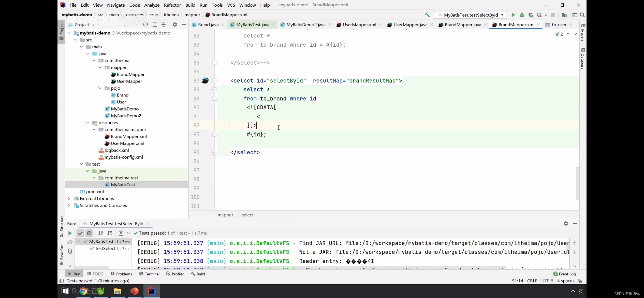Expand all test results icon
The image size is (644, 298).
121,233
